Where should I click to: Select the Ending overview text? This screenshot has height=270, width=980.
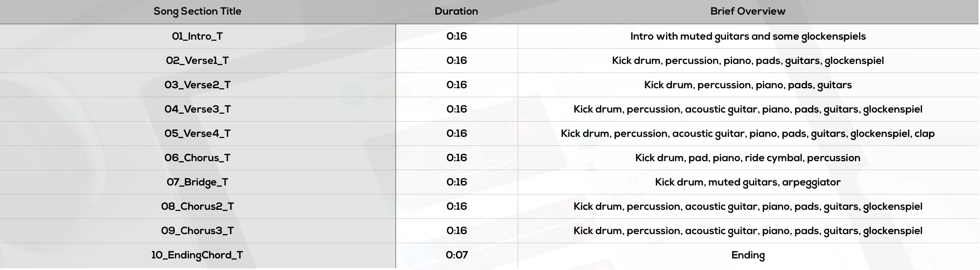point(748,255)
